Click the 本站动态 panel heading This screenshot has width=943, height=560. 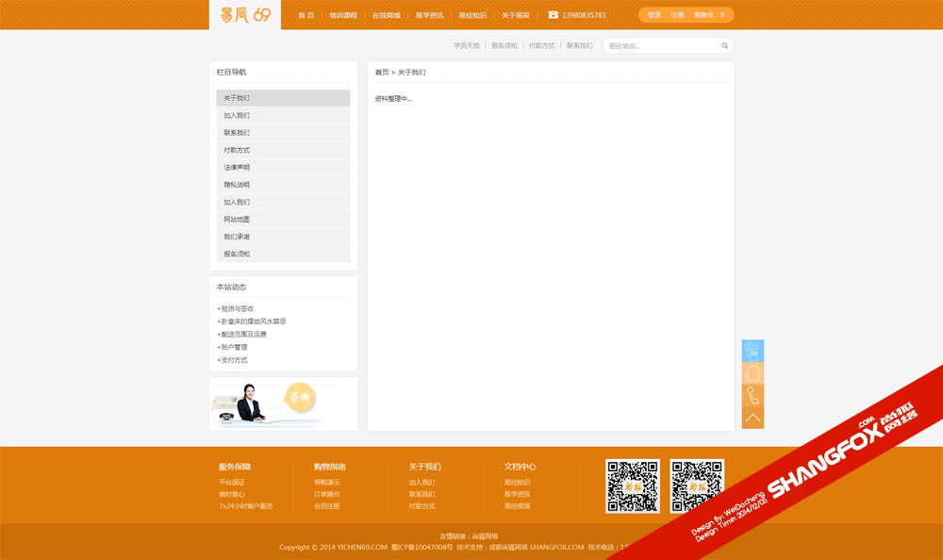[x=232, y=288]
